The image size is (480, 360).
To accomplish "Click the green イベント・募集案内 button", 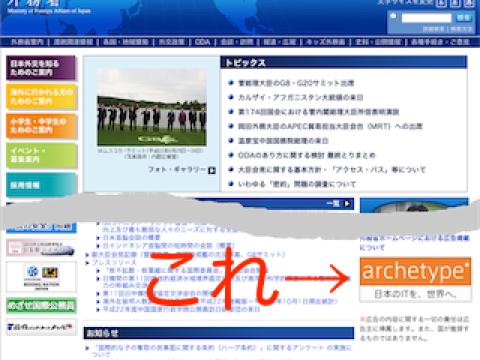I will click(x=41, y=155).
